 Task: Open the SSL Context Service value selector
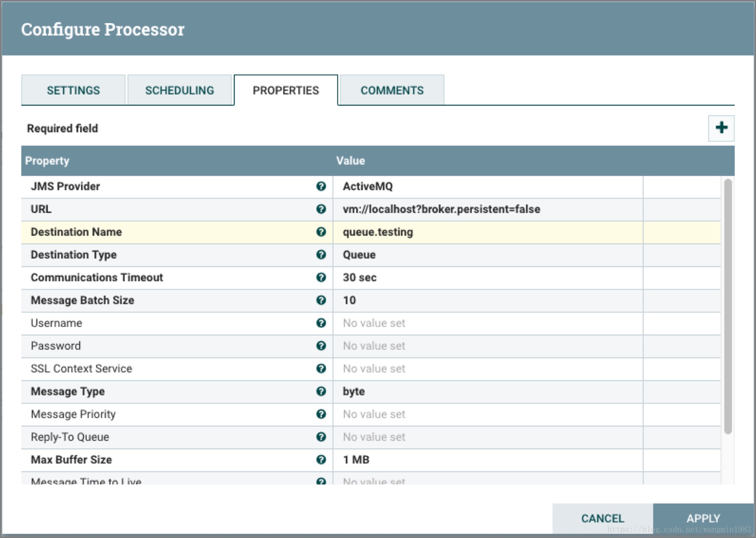coord(488,369)
